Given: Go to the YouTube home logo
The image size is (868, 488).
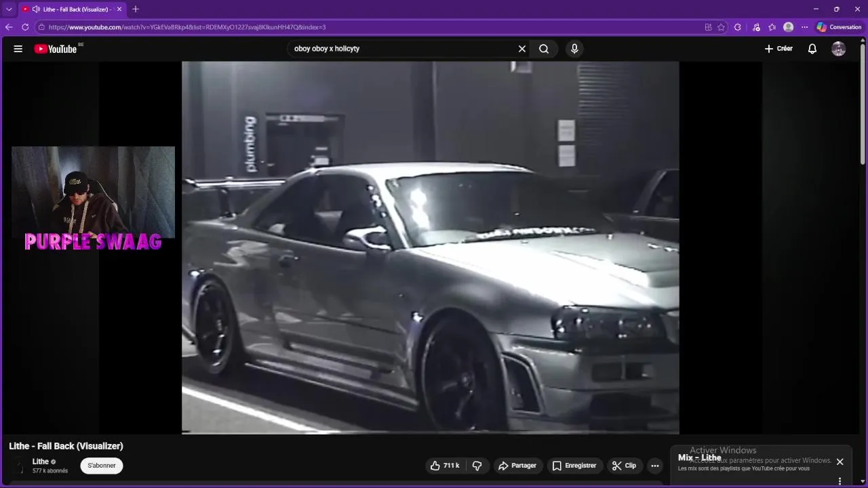Looking at the screenshot, I should coord(56,49).
